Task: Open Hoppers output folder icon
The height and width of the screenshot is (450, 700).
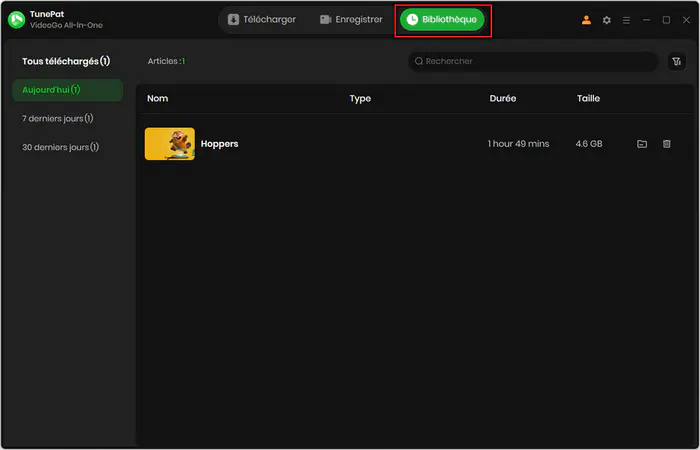Action: point(642,144)
